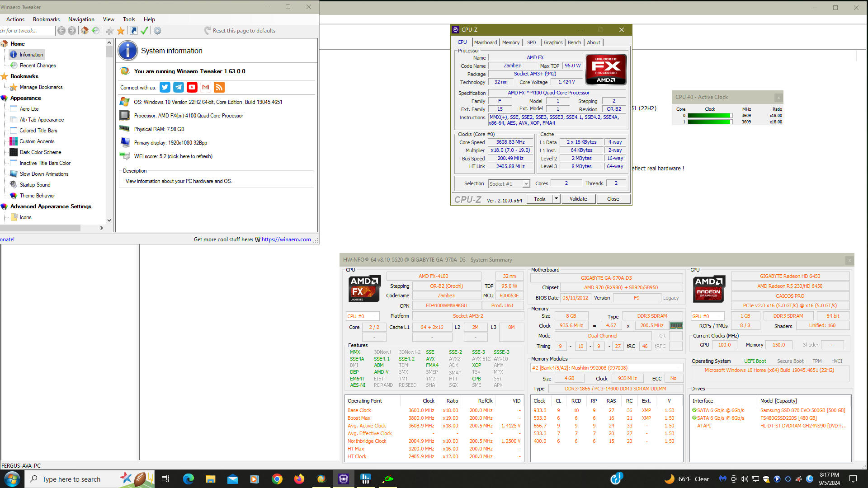Open the notification center
This screenshot has width=868, height=488.
853,479
